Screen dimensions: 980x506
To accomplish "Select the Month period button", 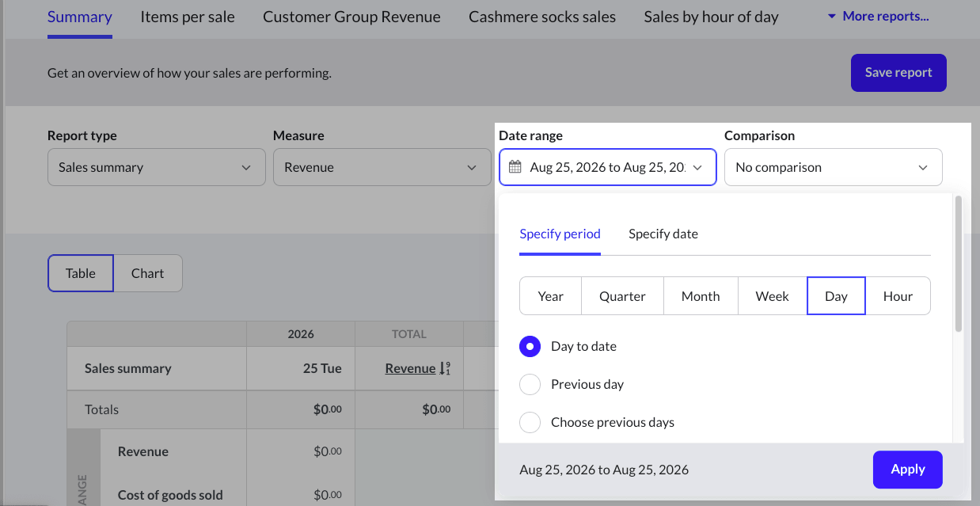I will coord(701,296).
